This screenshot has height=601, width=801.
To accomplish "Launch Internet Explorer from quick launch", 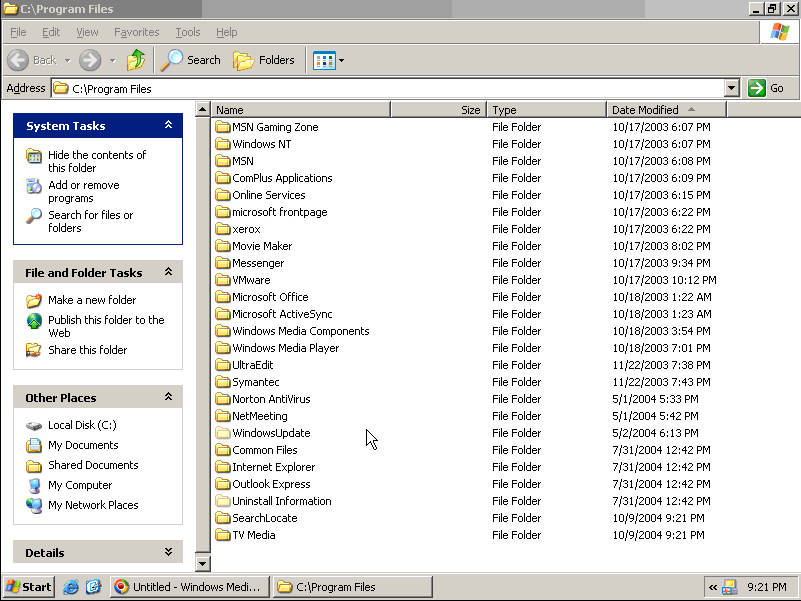I will pos(70,587).
